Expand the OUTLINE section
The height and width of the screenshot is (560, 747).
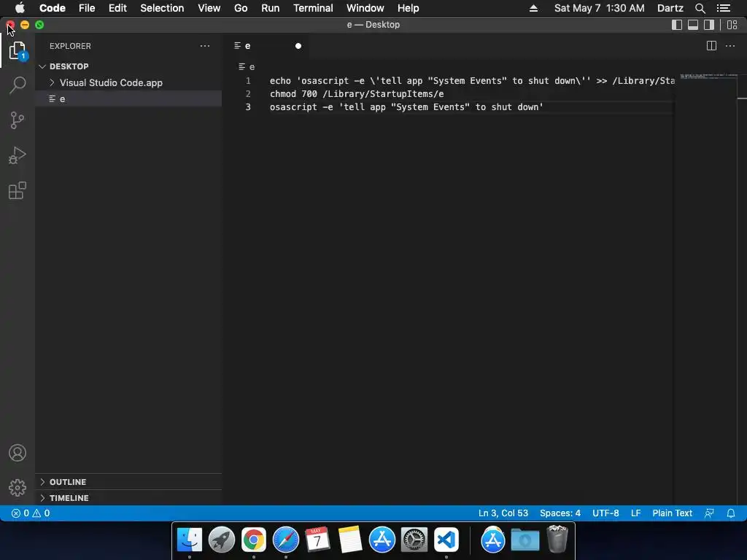coord(128,482)
